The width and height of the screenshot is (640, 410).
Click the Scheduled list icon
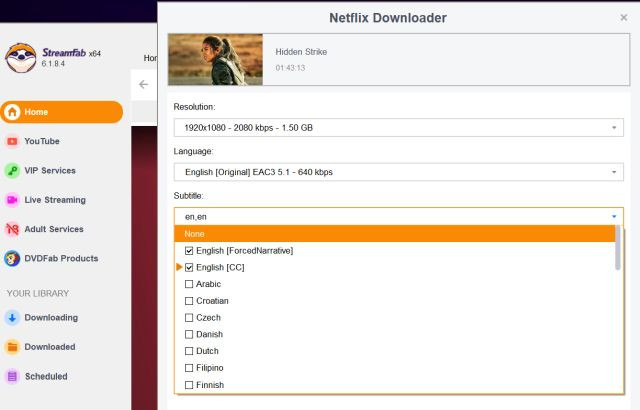[x=12, y=376]
